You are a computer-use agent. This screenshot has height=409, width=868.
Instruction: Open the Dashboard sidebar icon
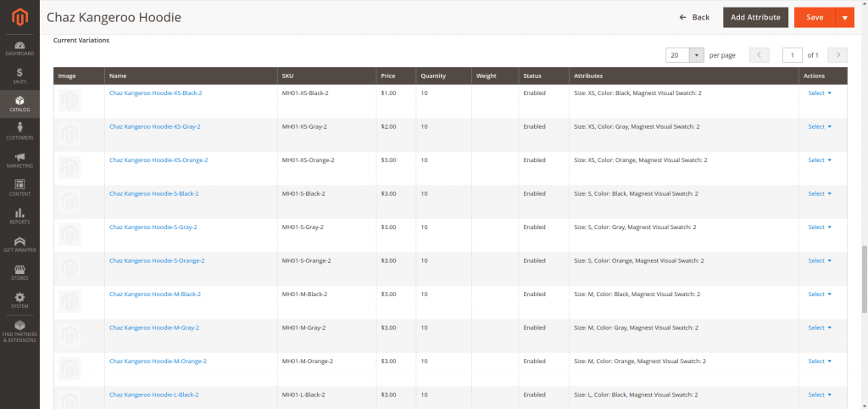click(x=19, y=48)
